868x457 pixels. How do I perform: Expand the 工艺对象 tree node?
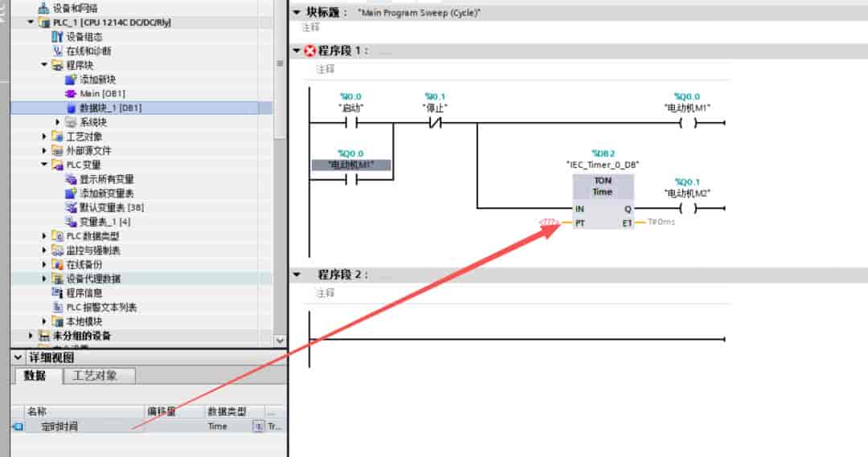tap(44, 136)
